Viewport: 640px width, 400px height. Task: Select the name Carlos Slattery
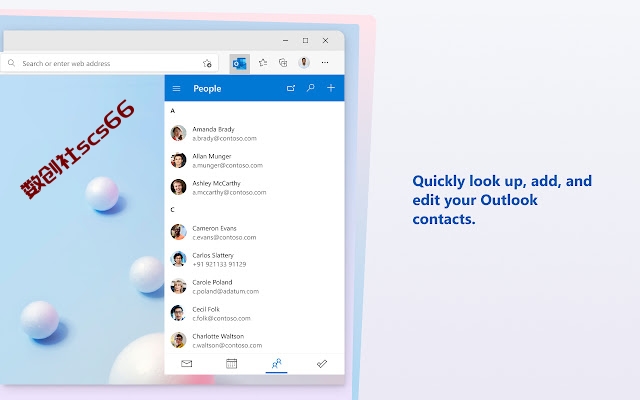[x=213, y=255]
